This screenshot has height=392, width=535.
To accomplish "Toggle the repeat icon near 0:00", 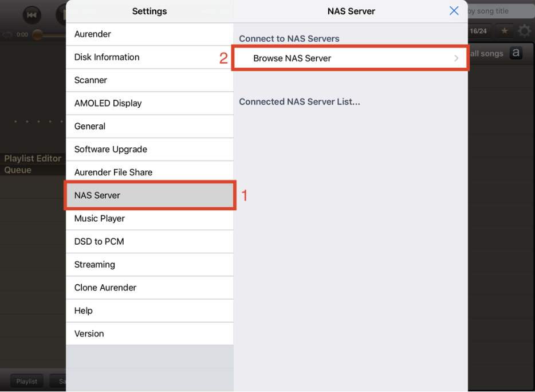I will point(7,34).
